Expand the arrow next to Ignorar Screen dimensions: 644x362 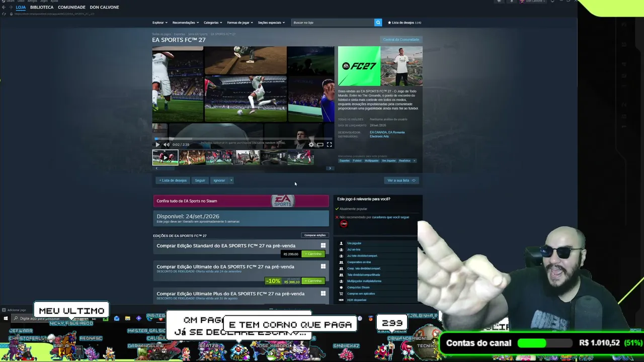pyautogui.click(x=231, y=180)
